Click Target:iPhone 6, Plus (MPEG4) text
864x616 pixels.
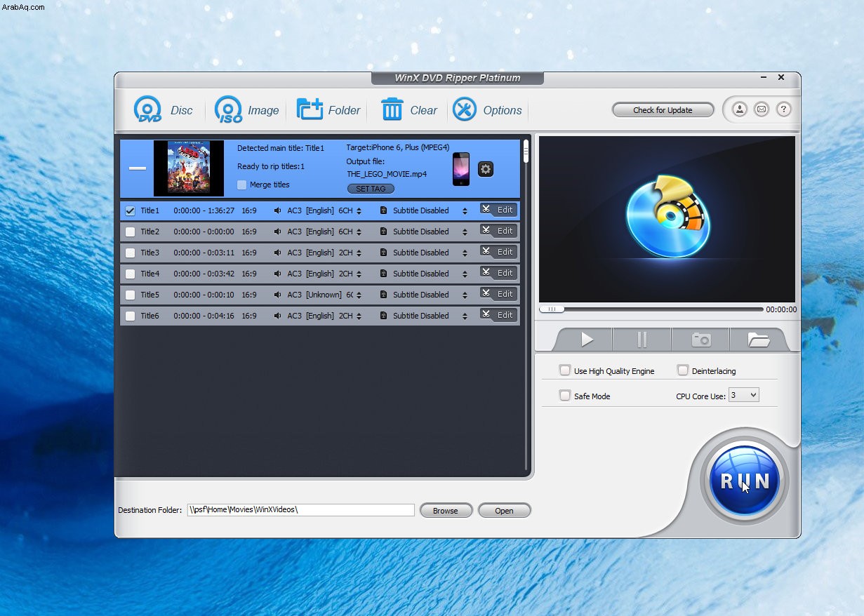(397, 148)
